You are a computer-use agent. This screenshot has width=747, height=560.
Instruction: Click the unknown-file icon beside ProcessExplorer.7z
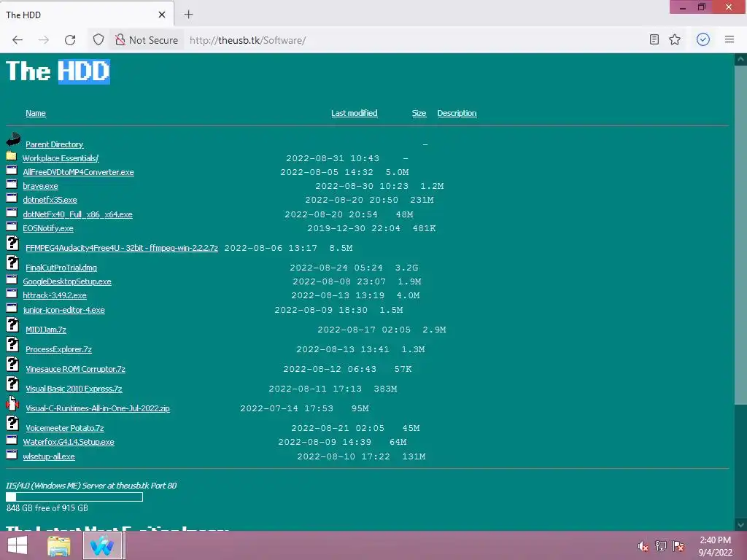[13, 344]
